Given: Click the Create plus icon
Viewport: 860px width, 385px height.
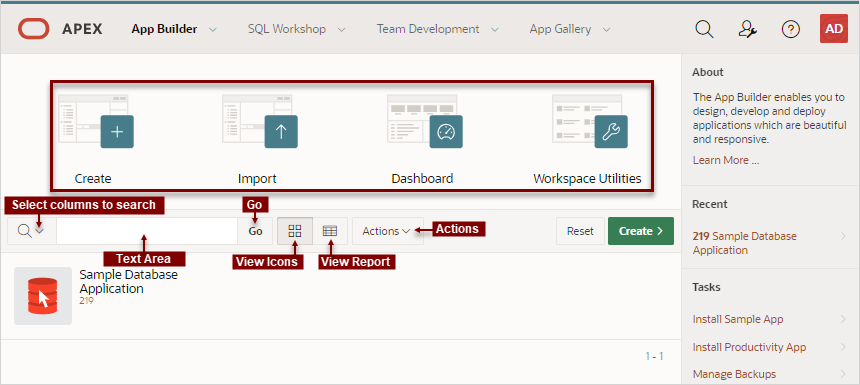Looking at the screenshot, I should pos(117,132).
